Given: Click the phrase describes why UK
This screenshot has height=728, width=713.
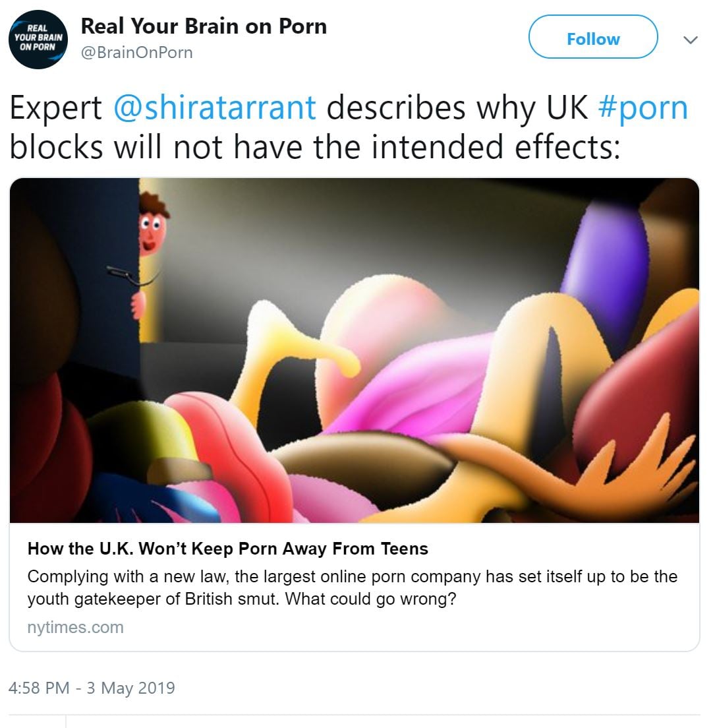Looking at the screenshot, I should 457,107.
